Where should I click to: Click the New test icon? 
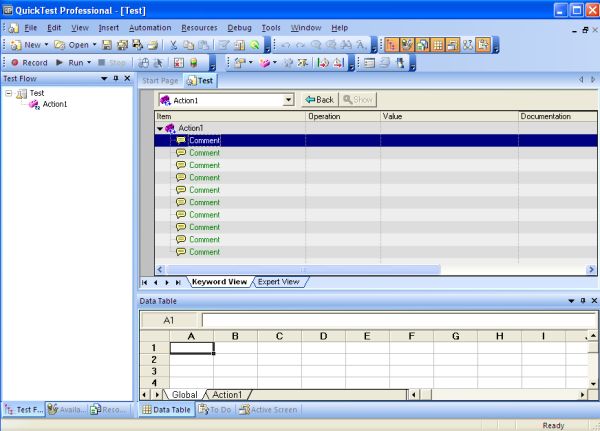click(16, 45)
